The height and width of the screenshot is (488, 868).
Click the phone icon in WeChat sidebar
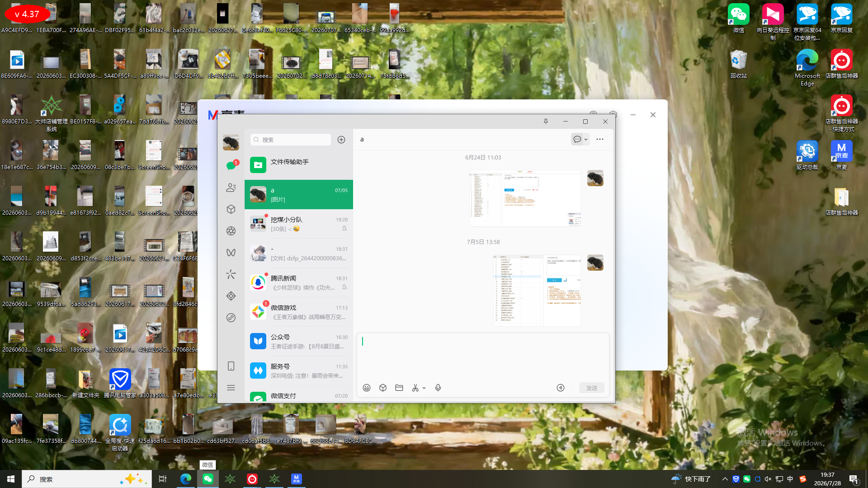point(231,366)
